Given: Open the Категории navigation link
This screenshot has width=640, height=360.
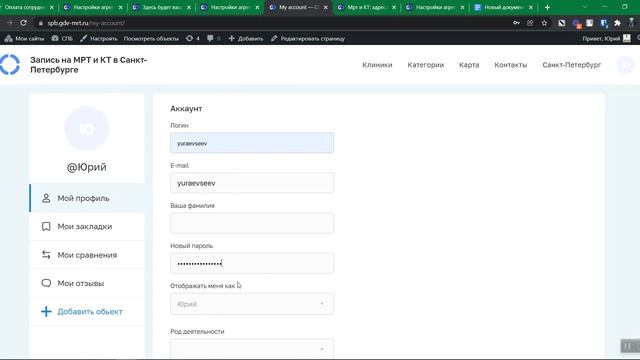Looking at the screenshot, I should tap(425, 65).
